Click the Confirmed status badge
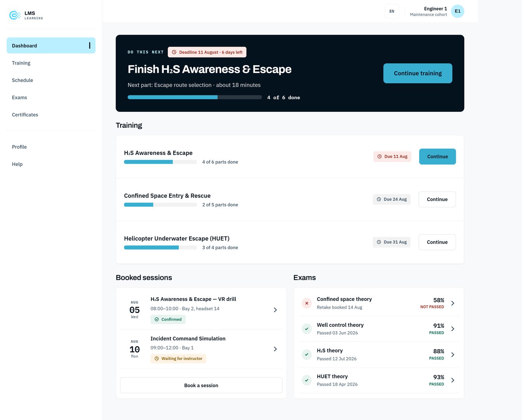 [168, 319]
